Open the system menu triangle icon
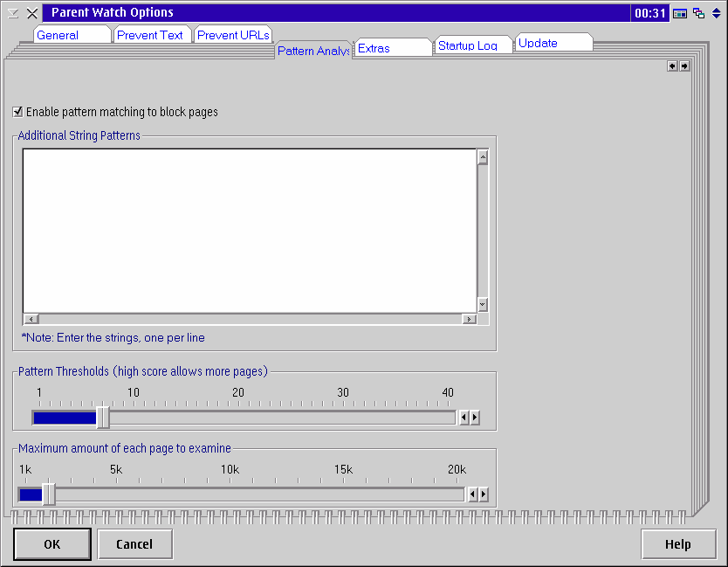This screenshot has width=728, height=567. 13,13
